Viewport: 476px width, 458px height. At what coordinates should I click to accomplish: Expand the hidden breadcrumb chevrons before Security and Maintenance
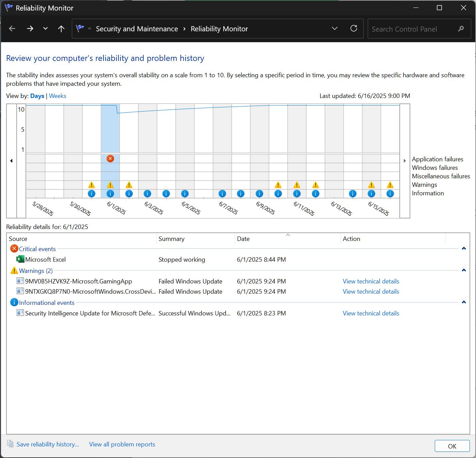click(x=90, y=29)
